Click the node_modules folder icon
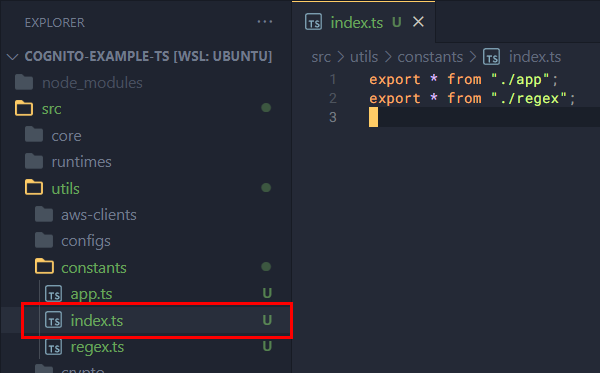 24,82
